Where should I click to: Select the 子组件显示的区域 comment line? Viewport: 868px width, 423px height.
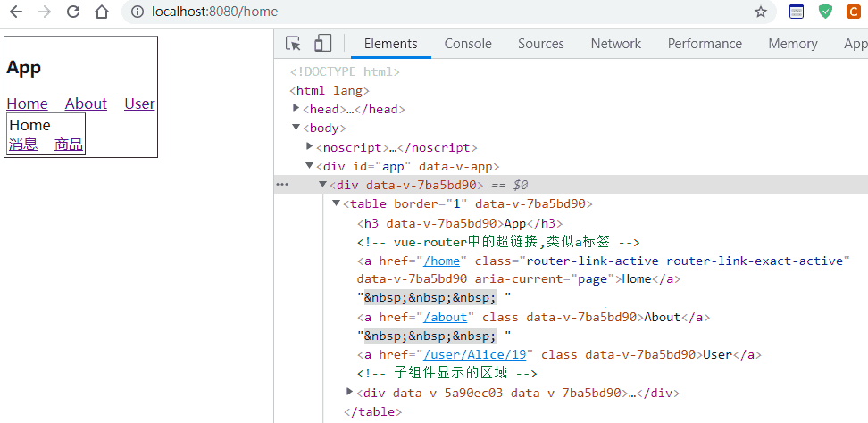tap(447, 374)
